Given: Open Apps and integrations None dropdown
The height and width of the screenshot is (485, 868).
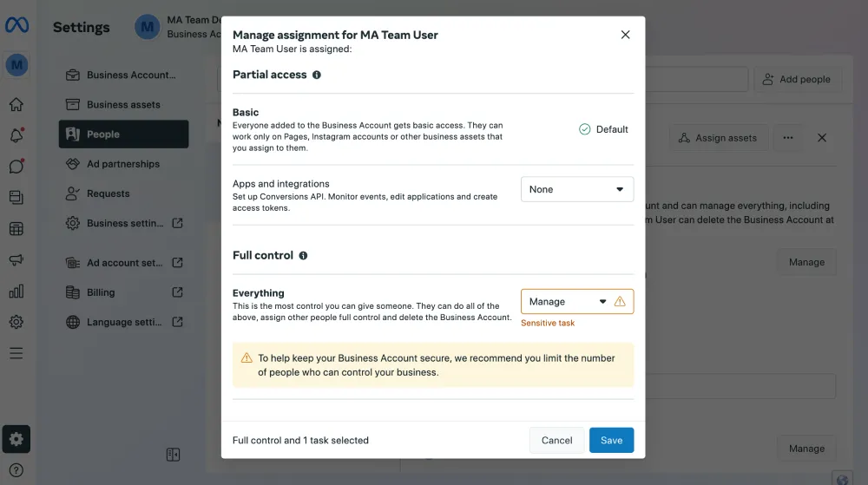Looking at the screenshot, I should [x=576, y=189].
